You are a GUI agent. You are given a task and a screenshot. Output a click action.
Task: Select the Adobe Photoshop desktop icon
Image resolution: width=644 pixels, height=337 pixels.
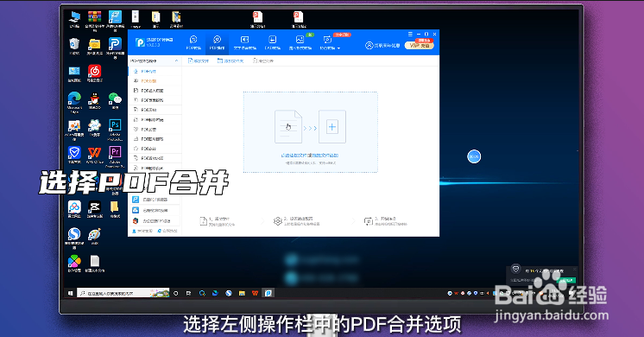[x=115, y=130]
